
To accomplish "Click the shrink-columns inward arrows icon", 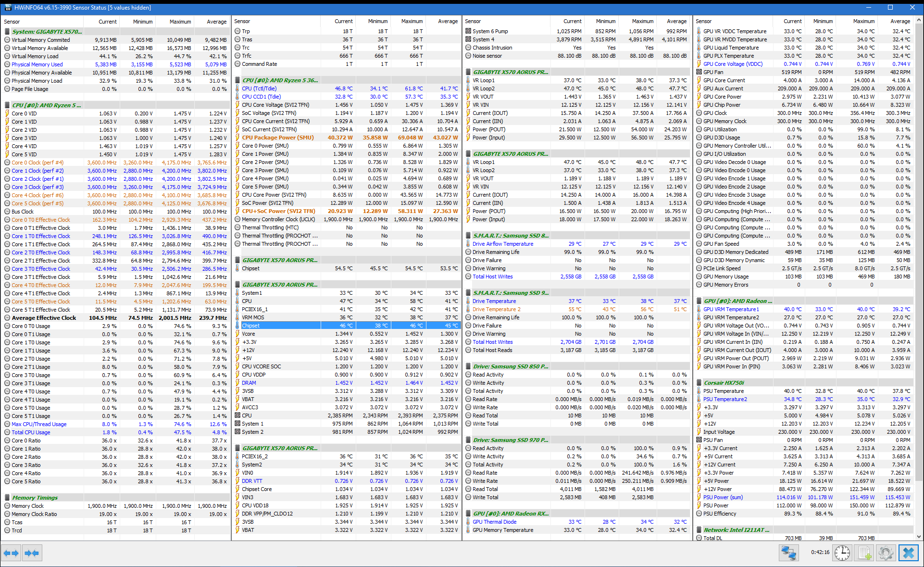I will 32,553.
